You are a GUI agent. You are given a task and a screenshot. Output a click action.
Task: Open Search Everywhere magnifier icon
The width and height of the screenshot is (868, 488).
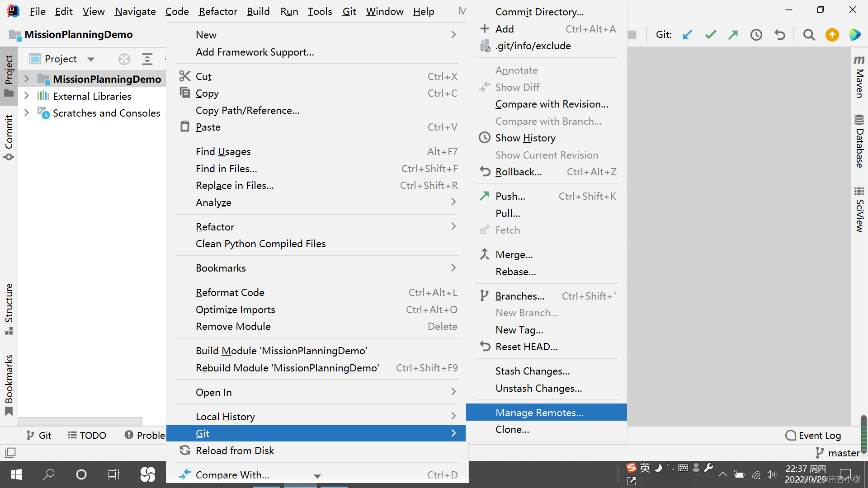[x=809, y=35]
